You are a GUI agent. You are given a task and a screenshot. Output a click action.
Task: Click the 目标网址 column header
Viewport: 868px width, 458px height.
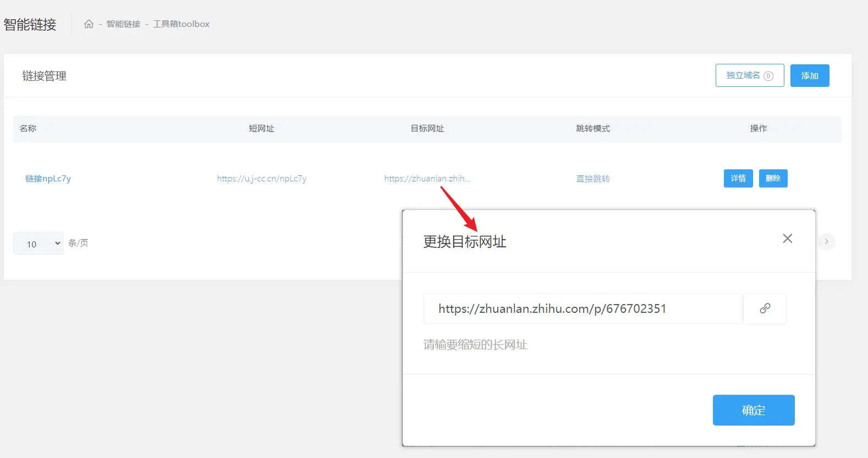point(427,129)
